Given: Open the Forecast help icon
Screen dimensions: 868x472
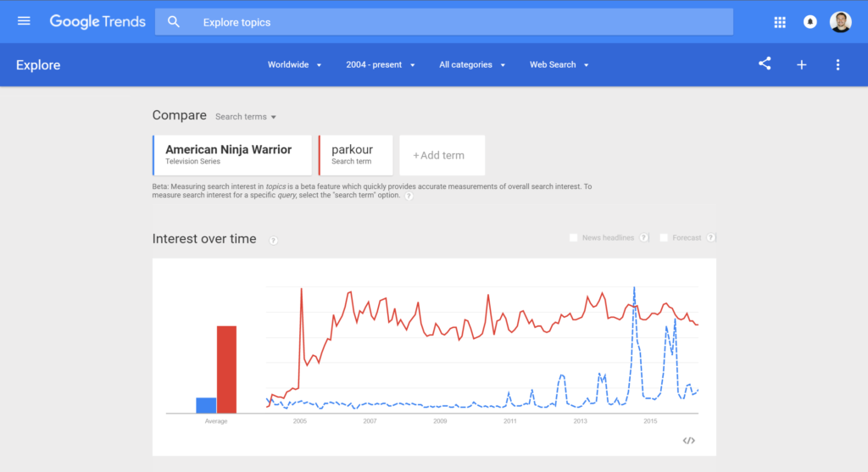Looking at the screenshot, I should pyautogui.click(x=711, y=237).
